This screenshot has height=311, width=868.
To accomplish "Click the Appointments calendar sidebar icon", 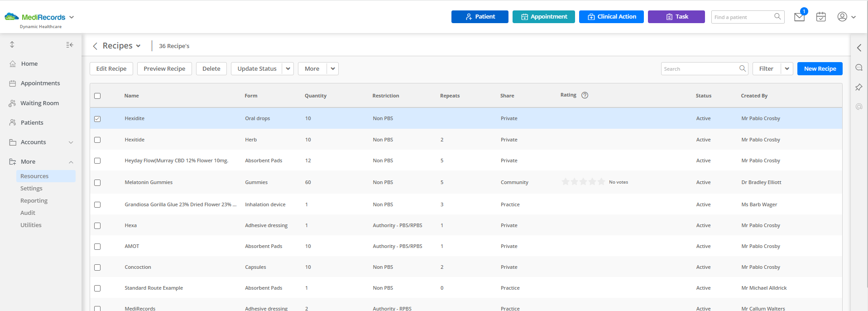I will (13, 83).
